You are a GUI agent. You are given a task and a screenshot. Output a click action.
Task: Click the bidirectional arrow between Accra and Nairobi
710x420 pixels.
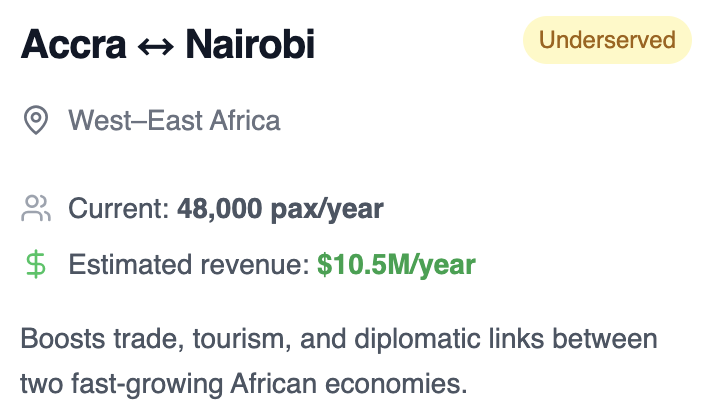coord(156,46)
